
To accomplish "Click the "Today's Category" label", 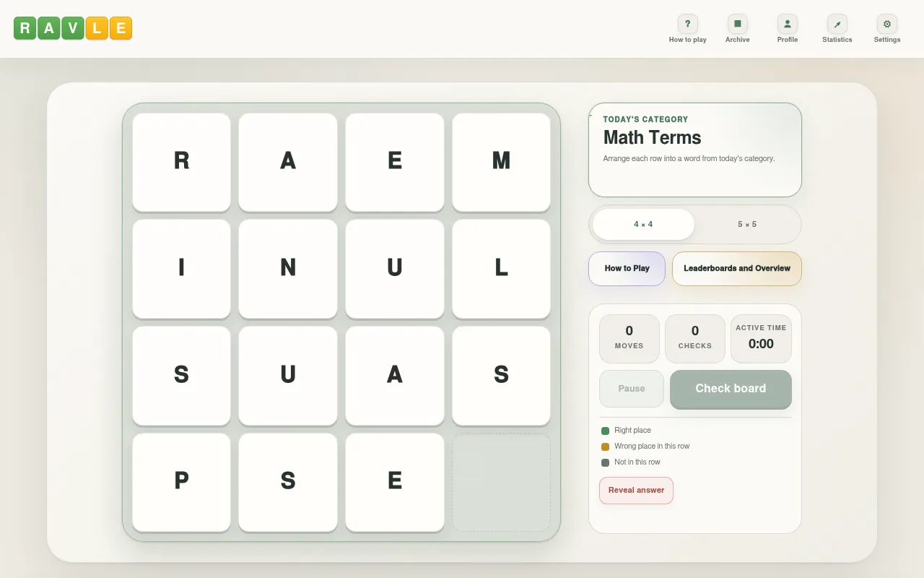I will (645, 119).
